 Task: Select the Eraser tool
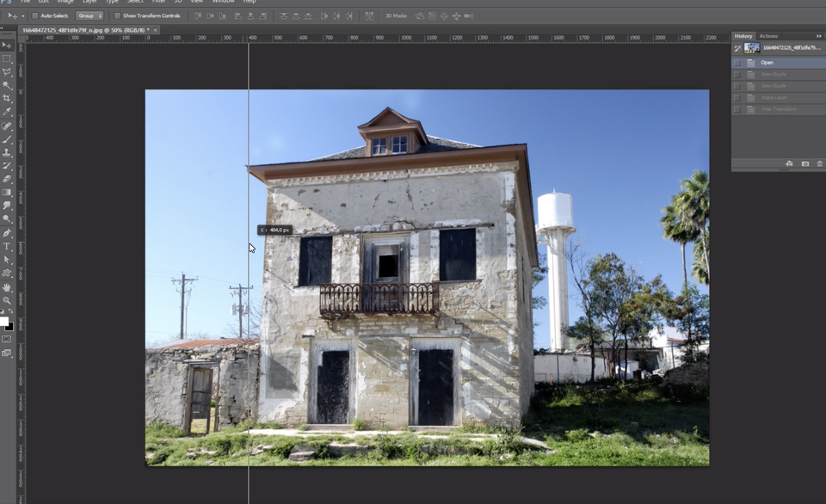point(7,179)
